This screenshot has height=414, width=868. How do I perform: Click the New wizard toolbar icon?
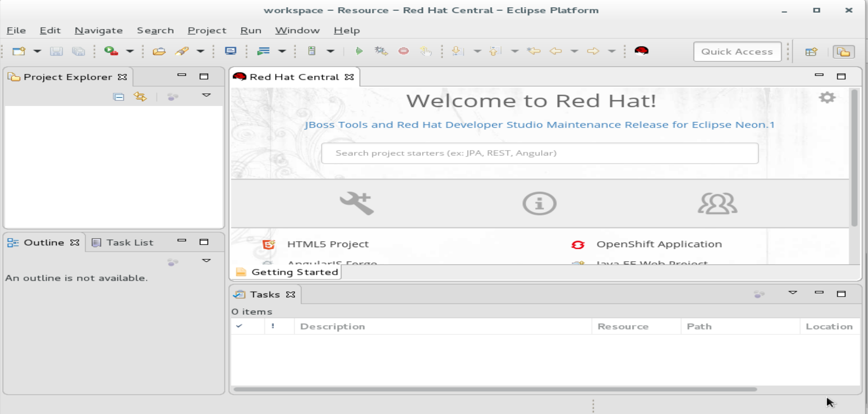click(x=19, y=51)
